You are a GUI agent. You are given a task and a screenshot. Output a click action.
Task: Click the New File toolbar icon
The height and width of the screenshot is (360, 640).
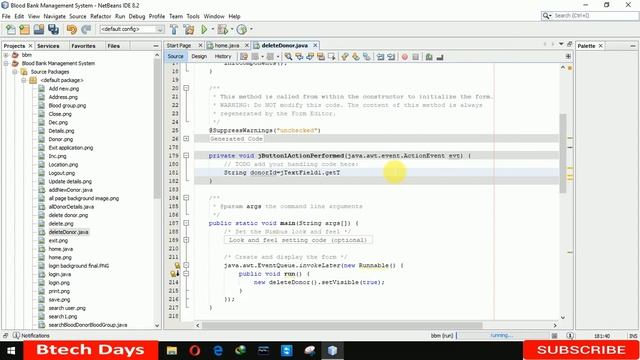coord(11,29)
